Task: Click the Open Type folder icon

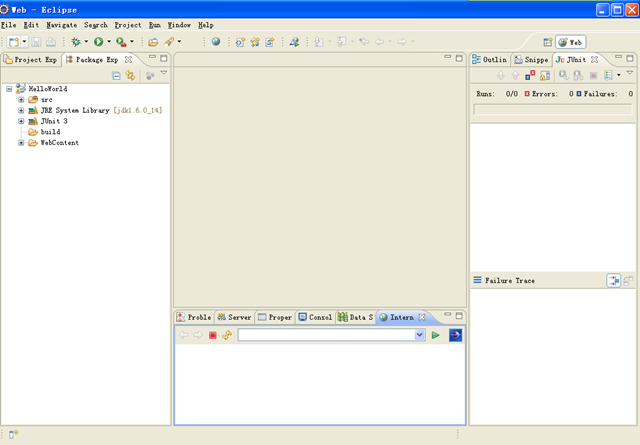Action: [153, 42]
